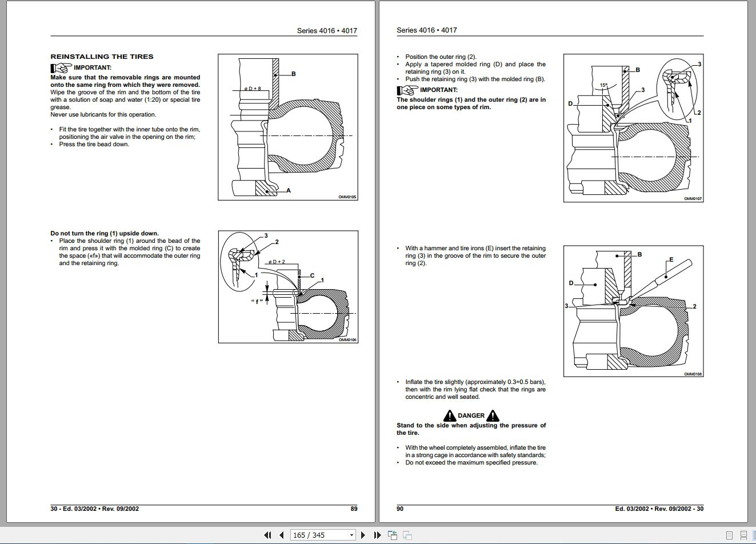This screenshot has height=544, width=756.
Task: Select the OMM0106 shoulder ring diagram
Action: [x=287, y=286]
